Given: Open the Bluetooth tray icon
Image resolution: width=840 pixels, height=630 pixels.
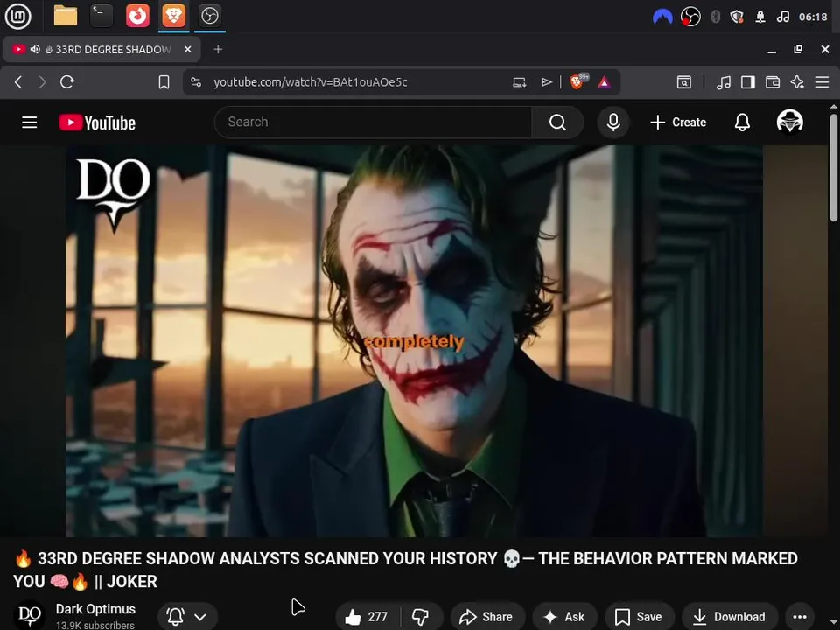Looking at the screenshot, I should tap(715, 17).
